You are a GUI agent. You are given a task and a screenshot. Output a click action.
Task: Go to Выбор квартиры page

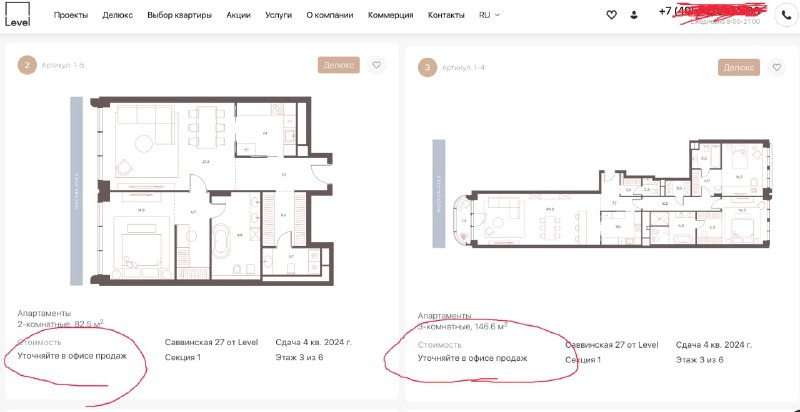coord(180,15)
